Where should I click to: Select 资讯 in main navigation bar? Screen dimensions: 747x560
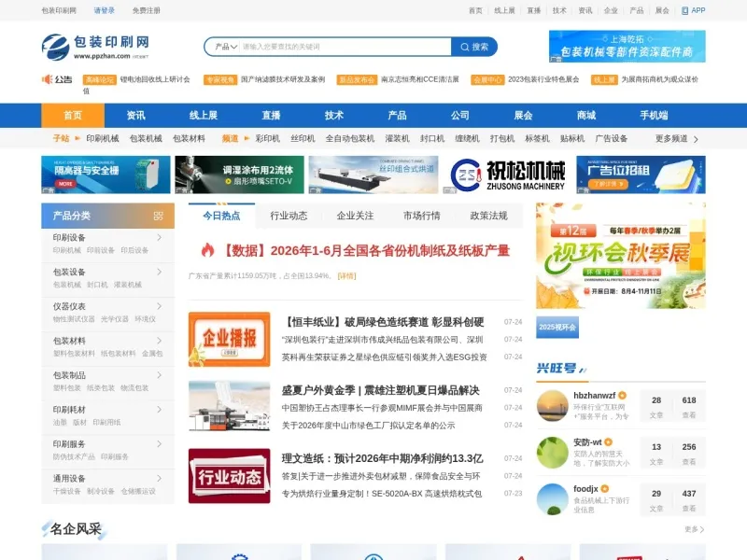coord(135,115)
